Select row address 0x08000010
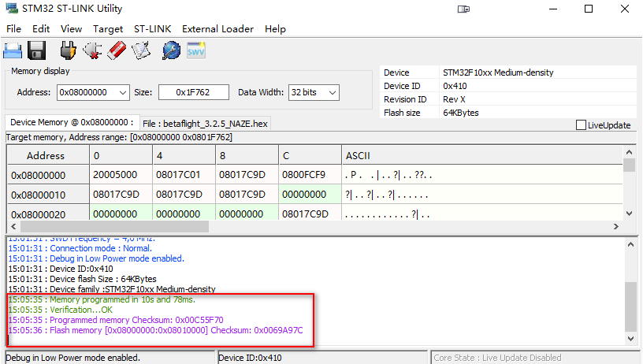Viewport: 643px width, 364px height. click(48, 195)
